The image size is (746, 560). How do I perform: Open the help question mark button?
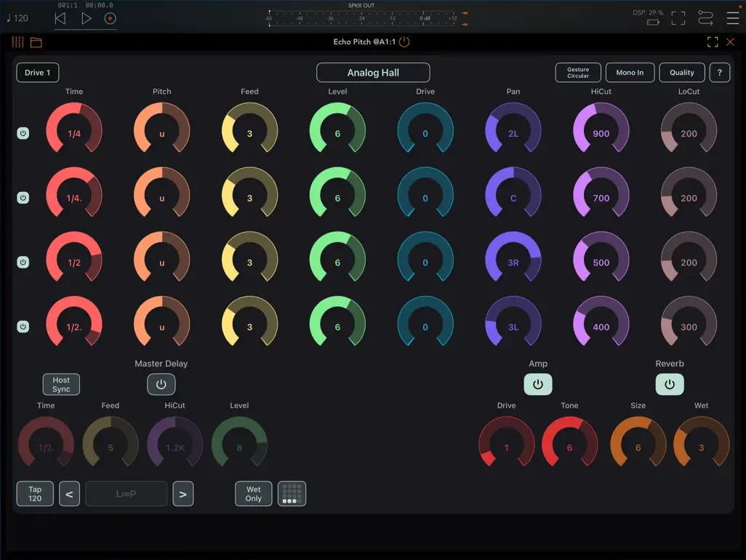click(719, 72)
